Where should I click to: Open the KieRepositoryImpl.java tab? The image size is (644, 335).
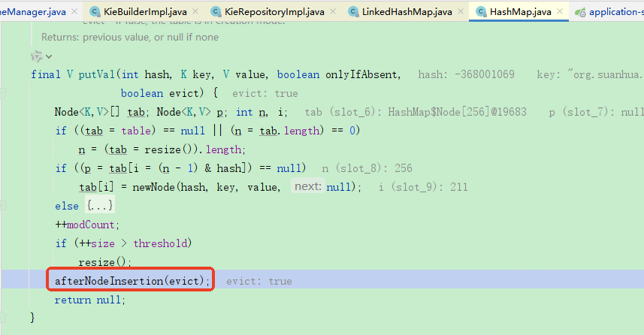[274, 12]
